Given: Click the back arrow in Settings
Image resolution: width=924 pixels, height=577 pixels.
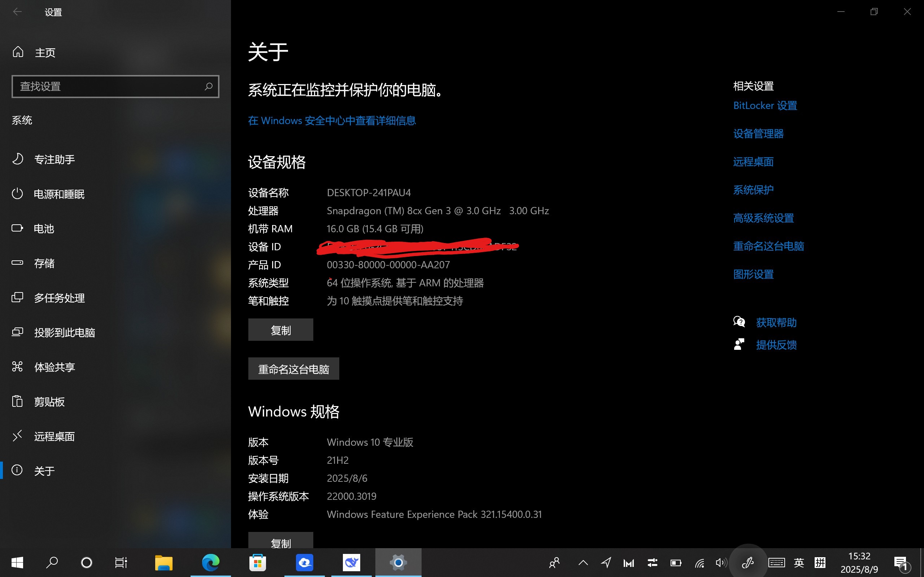Looking at the screenshot, I should 17,12.
